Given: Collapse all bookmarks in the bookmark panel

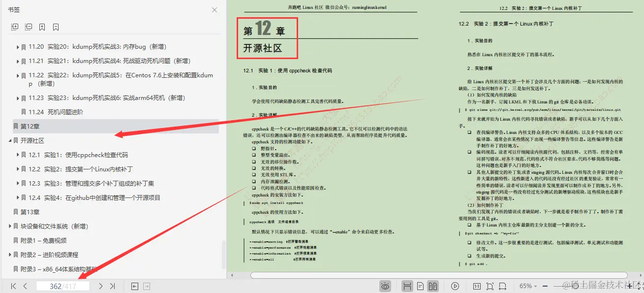Looking at the screenshot, I should [28, 27].
